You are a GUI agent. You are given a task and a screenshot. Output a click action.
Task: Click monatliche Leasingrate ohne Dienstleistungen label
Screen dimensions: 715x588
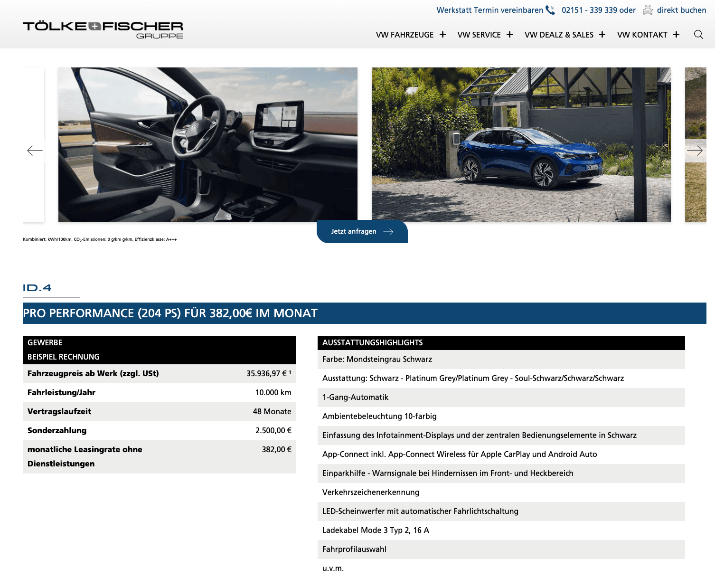click(x=85, y=456)
